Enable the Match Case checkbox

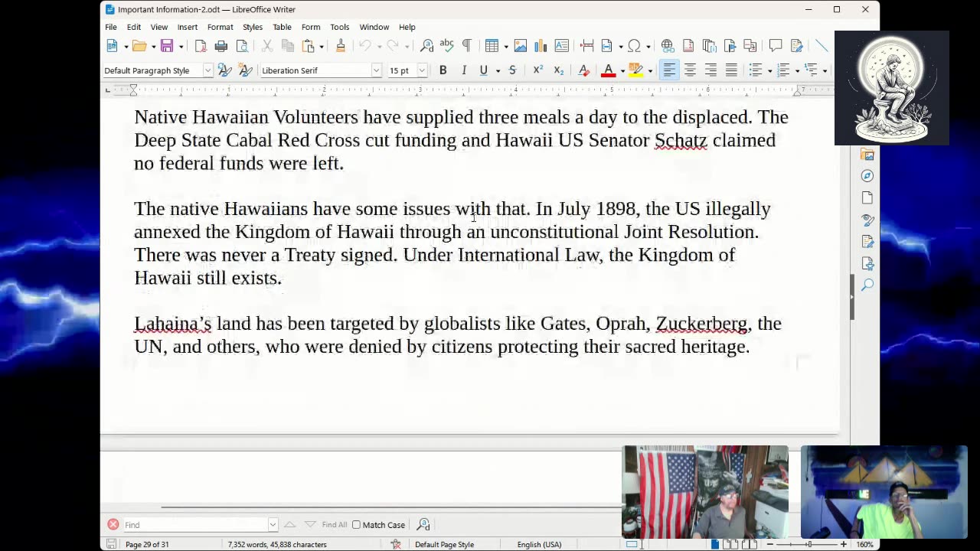click(357, 525)
